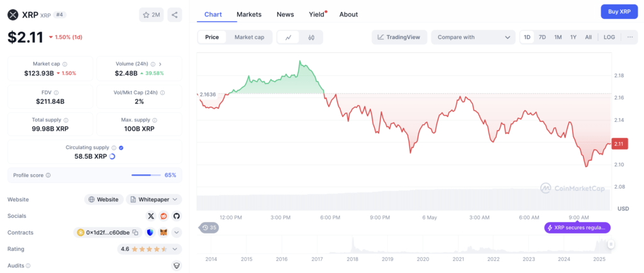Select the line chart style

[288, 37]
